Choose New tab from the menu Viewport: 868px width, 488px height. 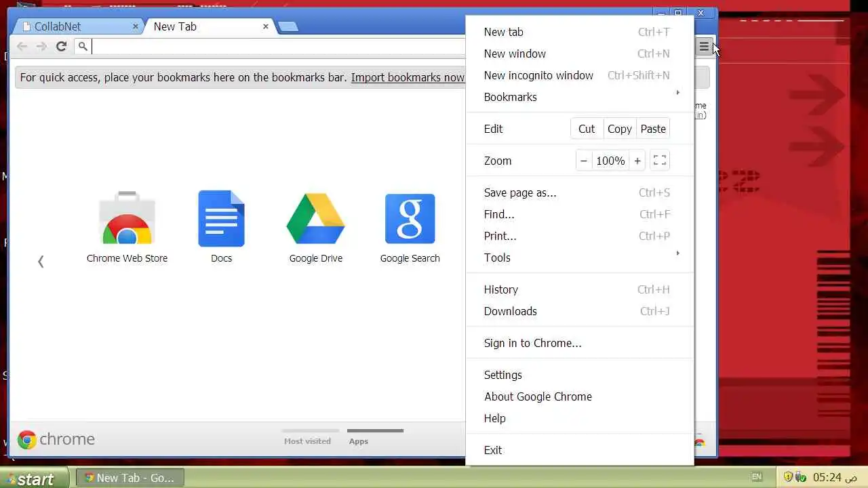pyautogui.click(x=580, y=32)
